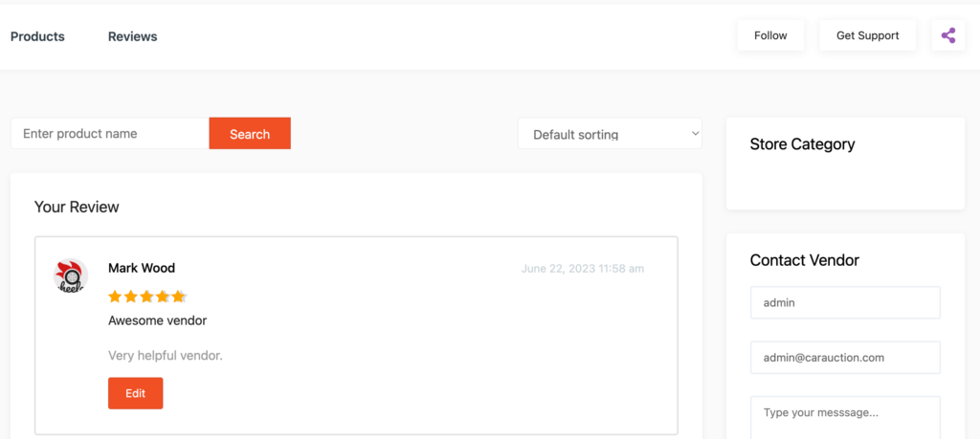Edit your review with the Edit button
The height and width of the screenshot is (439, 980).
(x=136, y=393)
